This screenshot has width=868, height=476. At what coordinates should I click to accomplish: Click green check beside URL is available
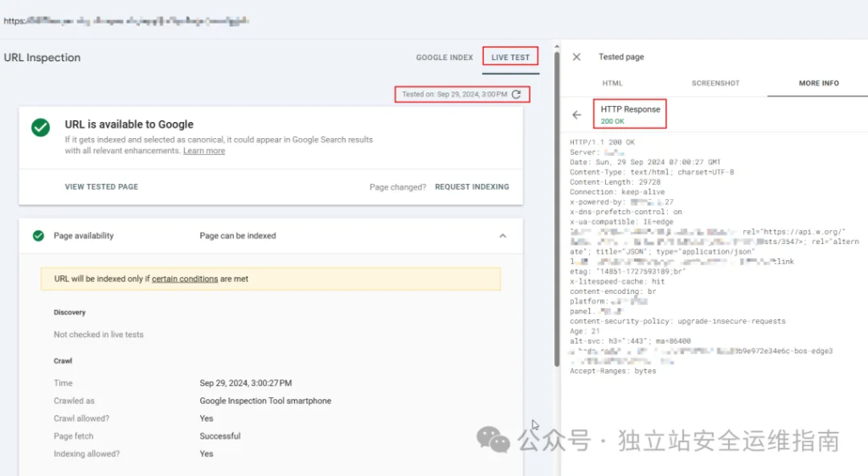tap(41, 127)
